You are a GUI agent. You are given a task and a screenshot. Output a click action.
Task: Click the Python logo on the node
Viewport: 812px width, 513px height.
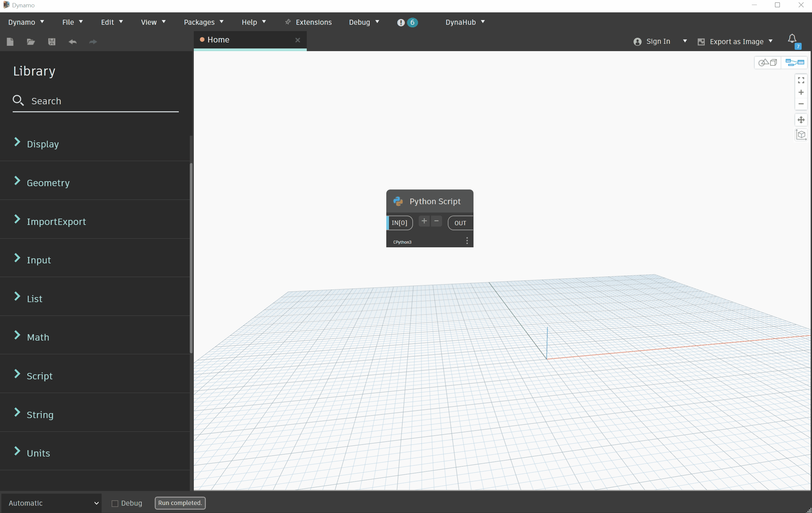[398, 201]
